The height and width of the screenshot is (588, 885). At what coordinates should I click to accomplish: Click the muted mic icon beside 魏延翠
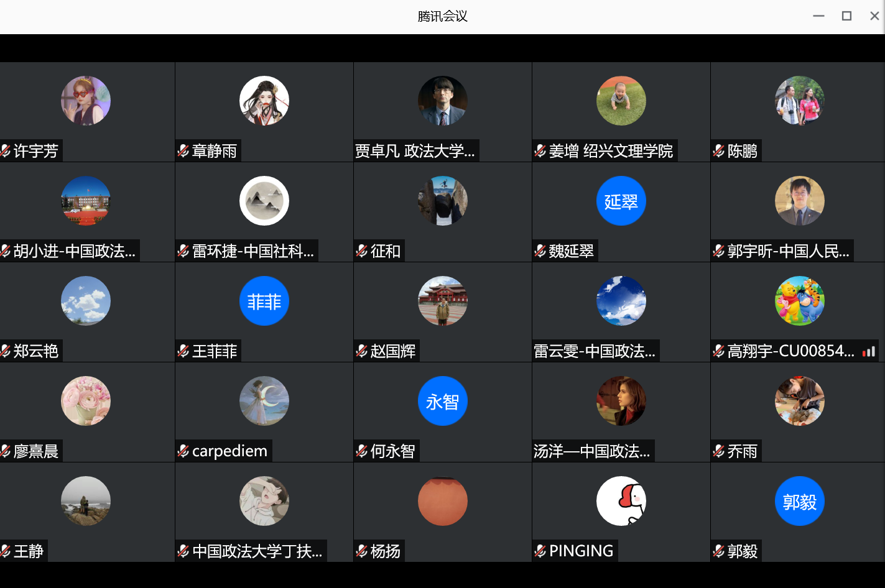(x=540, y=250)
